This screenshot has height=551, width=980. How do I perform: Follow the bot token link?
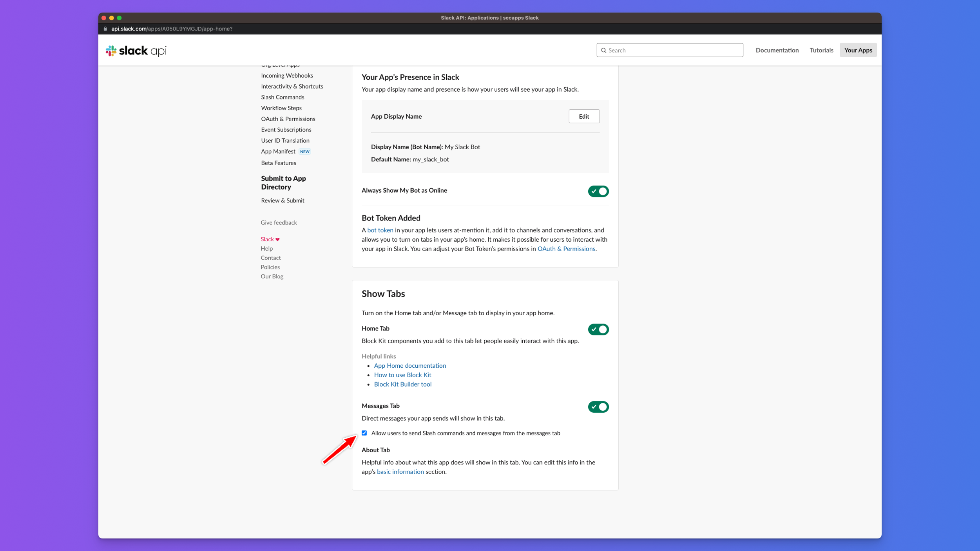coord(380,230)
